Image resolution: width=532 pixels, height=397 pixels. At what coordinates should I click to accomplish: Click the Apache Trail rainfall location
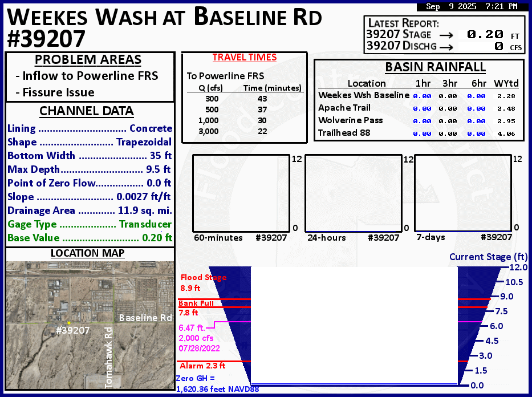pos(344,108)
